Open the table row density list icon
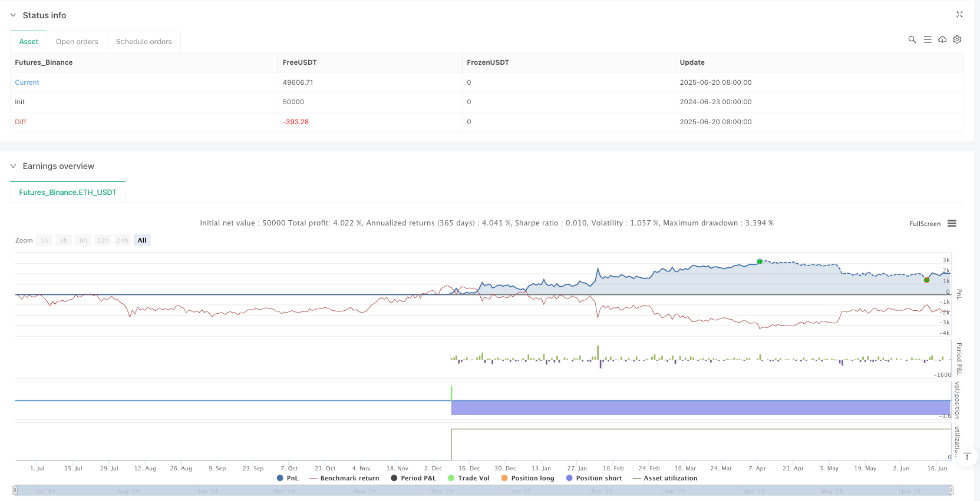The width and height of the screenshot is (980, 501). [927, 39]
